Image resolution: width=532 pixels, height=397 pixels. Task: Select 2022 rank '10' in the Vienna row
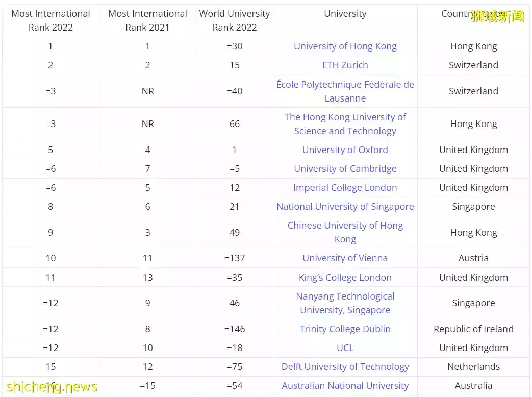[50, 258]
